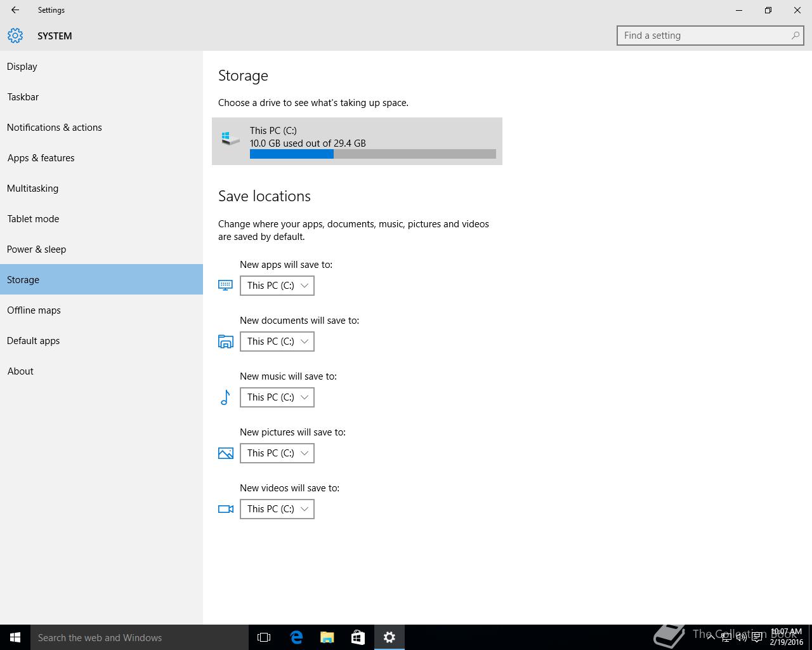Click the search magnifier in Find a setting
Image resolution: width=812 pixels, height=650 pixels.
coord(795,36)
